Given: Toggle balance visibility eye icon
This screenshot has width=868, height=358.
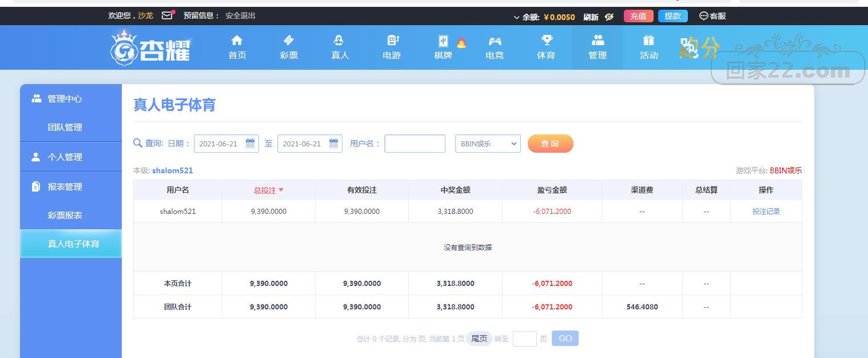Looking at the screenshot, I should [609, 17].
